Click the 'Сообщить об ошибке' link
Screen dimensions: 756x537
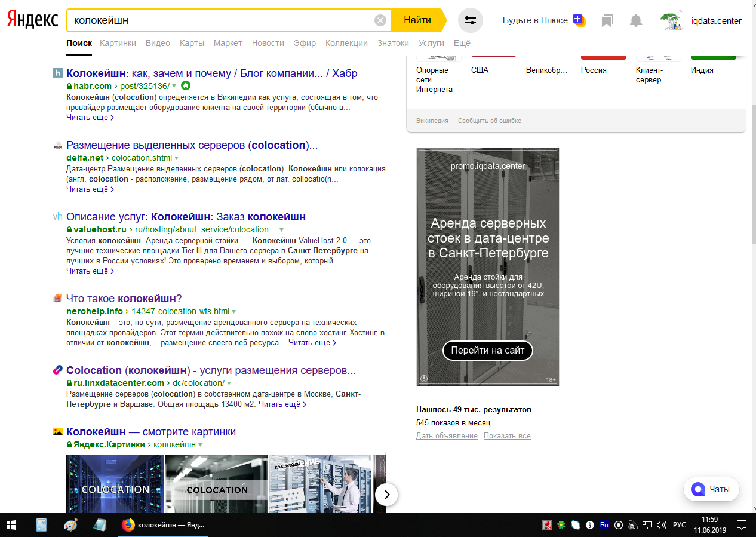tap(490, 121)
